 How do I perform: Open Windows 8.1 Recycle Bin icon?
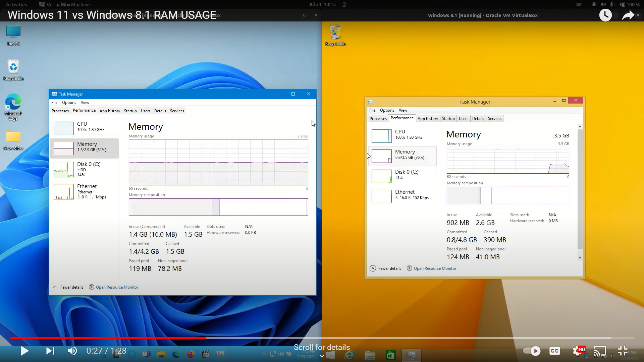pos(335,35)
